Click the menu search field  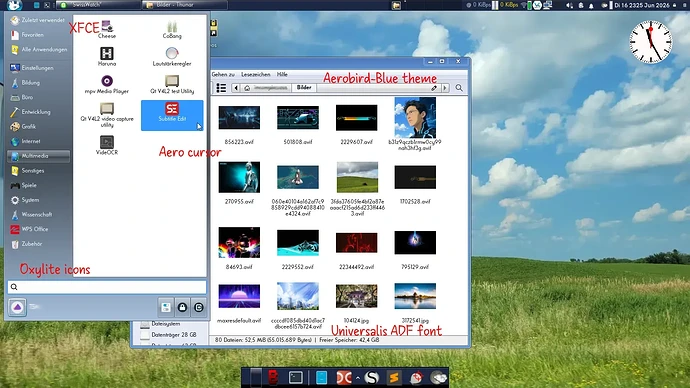[x=107, y=287]
